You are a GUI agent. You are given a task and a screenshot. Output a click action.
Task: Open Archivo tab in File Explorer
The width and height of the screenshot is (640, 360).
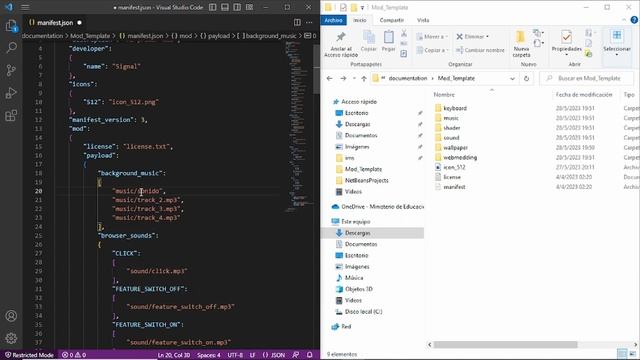point(333,20)
